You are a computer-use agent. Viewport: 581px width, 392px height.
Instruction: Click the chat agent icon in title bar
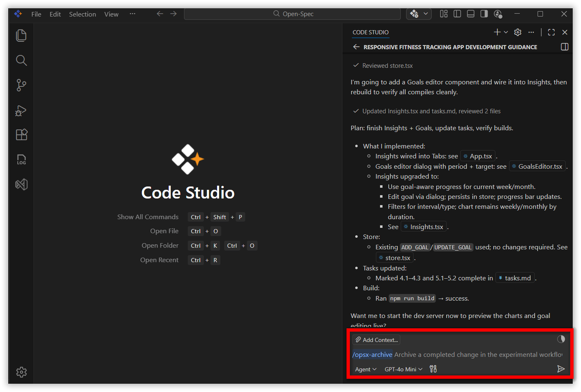tap(414, 14)
